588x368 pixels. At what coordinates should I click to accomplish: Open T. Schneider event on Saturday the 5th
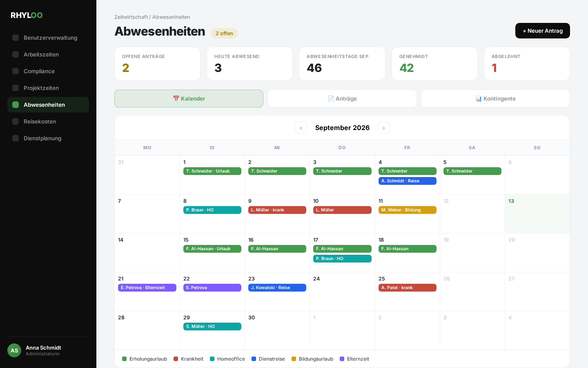tap(472, 171)
